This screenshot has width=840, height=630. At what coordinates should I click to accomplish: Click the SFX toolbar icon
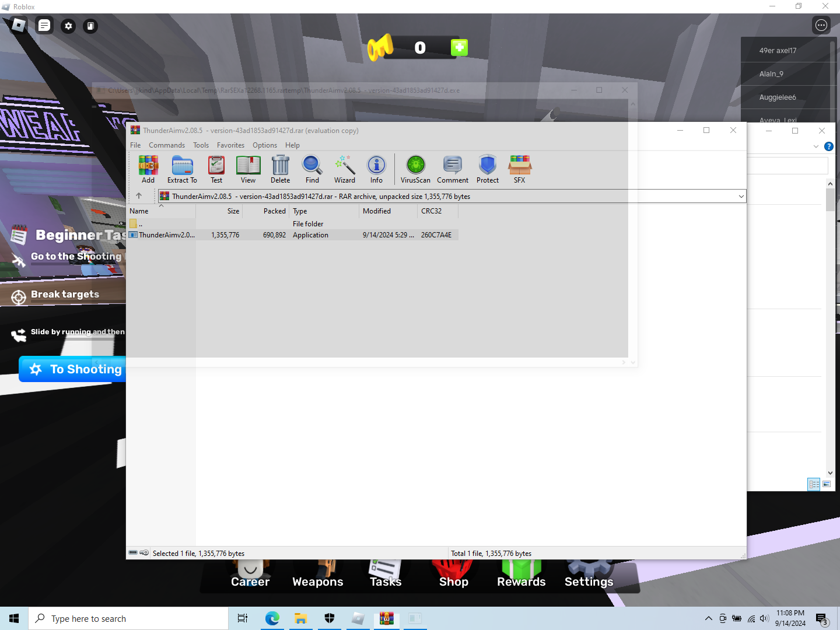(519, 169)
